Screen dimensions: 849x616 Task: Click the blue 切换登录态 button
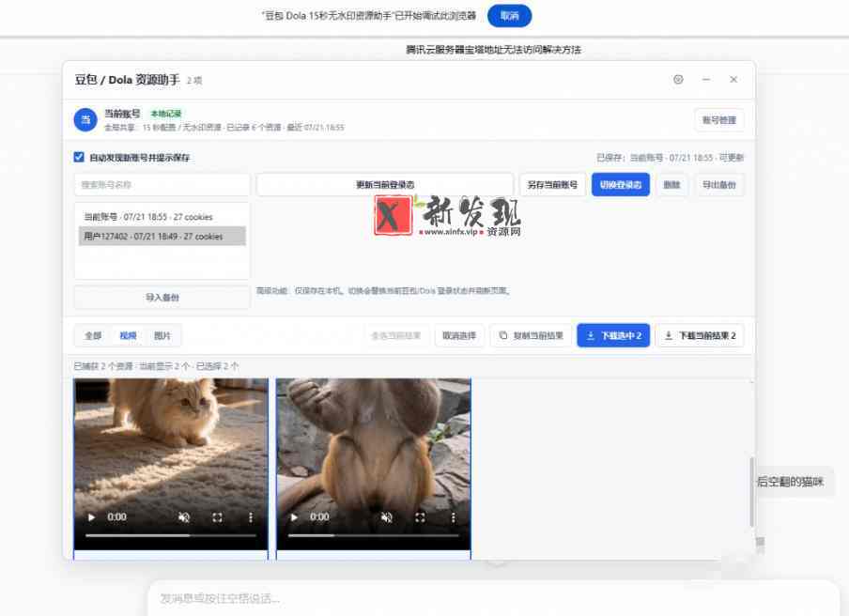point(621,185)
